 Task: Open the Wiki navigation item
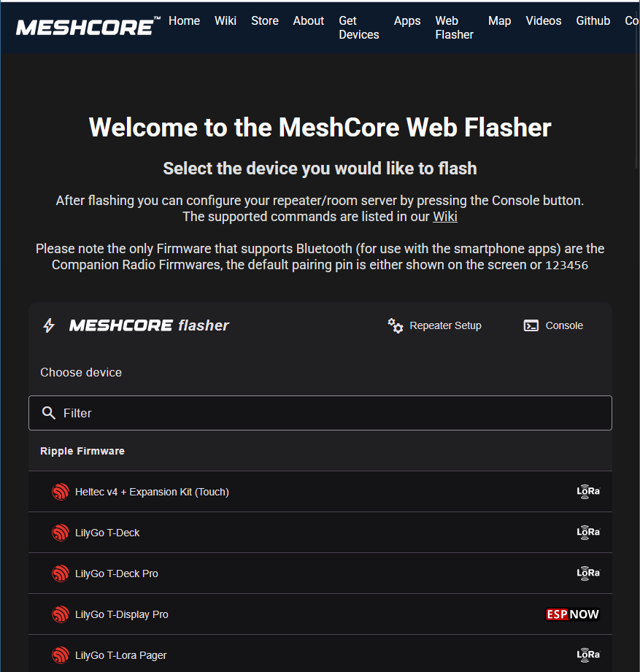point(225,20)
